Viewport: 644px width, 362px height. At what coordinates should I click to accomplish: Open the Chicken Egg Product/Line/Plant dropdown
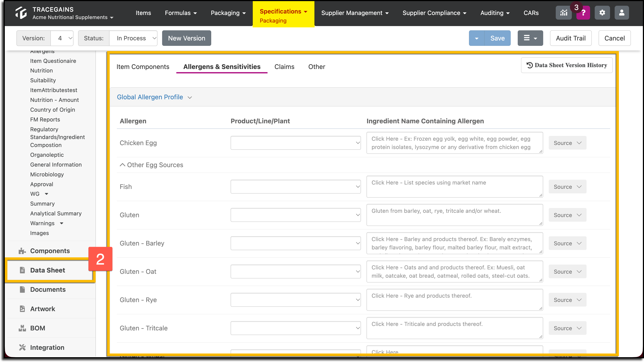click(x=295, y=143)
